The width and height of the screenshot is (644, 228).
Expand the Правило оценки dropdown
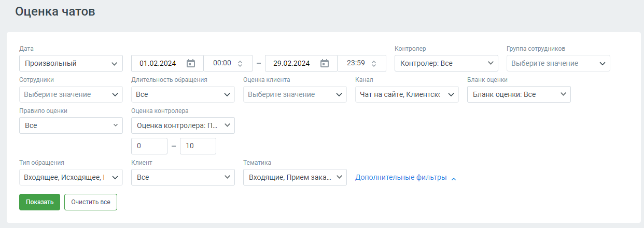click(x=71, y=125)
